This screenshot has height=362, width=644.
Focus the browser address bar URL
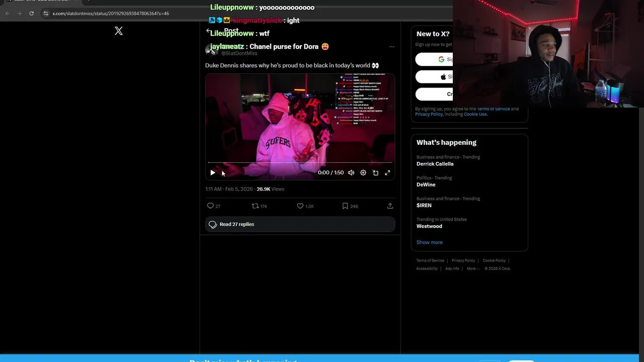111,14
